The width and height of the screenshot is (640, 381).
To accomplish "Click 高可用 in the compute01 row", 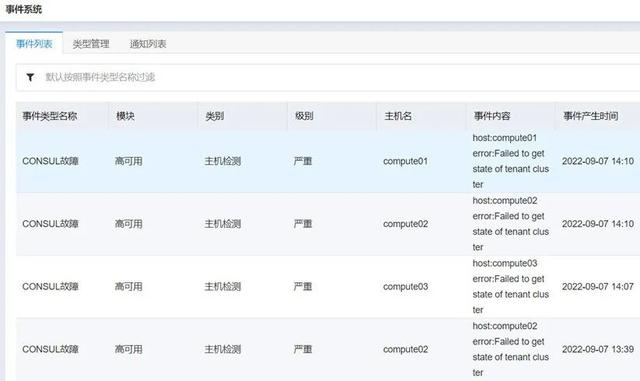I will pyautogui.click(x=129, y=161).
